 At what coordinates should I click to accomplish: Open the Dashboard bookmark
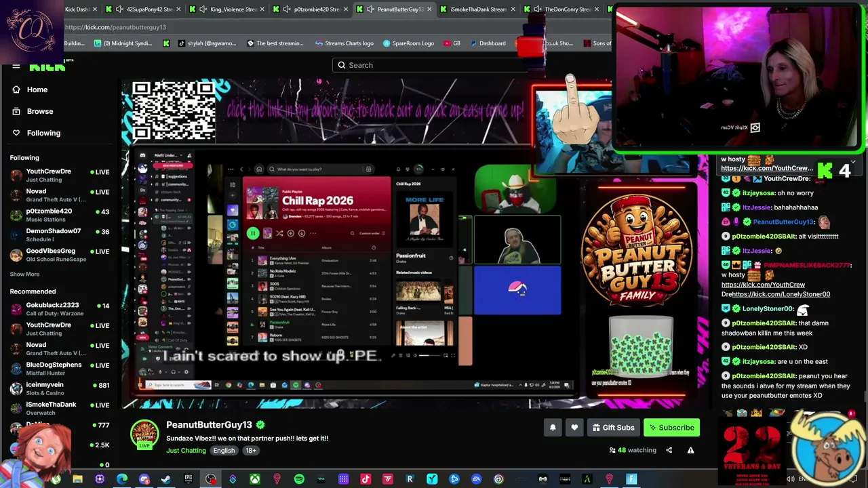(x=487, y=43)
